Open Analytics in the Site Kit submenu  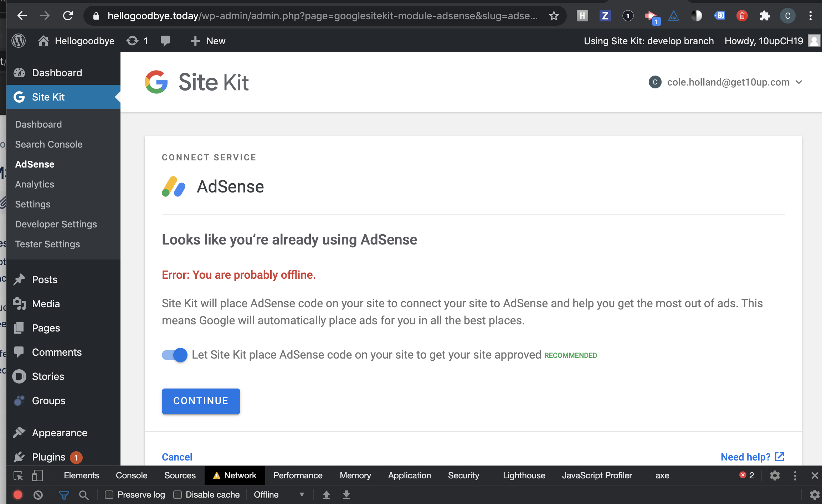click(34, 184)
